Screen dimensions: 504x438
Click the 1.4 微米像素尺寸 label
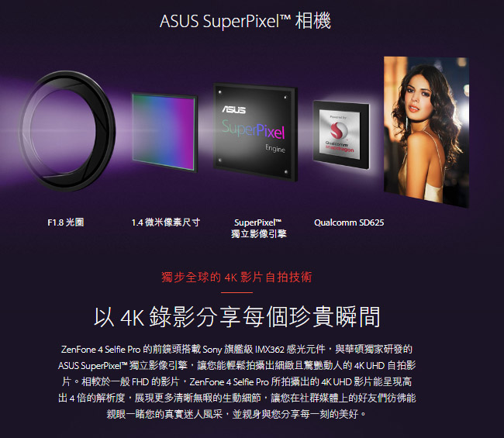point(166,222)
